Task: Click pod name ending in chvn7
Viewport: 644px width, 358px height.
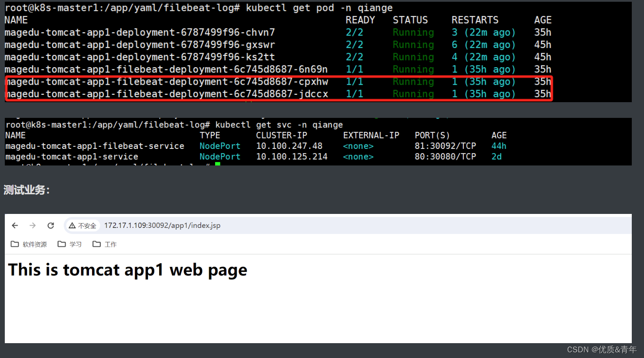Action: [x=140, y=32]
